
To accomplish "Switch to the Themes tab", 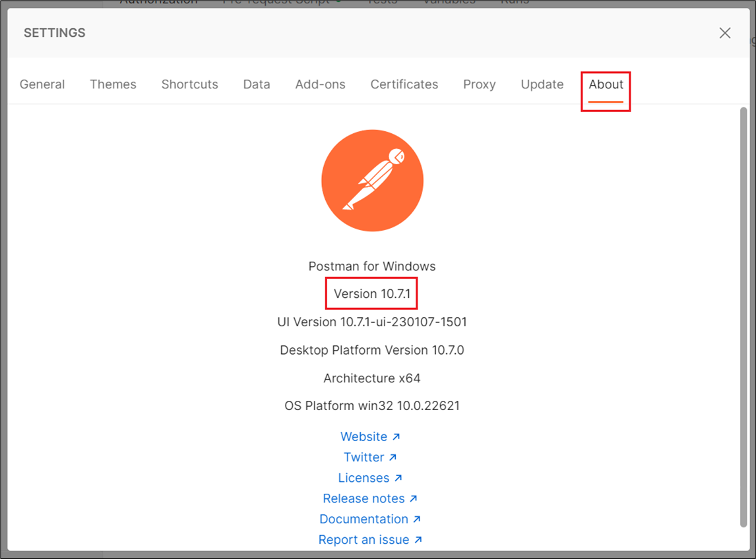I will (x=113, y=84).
